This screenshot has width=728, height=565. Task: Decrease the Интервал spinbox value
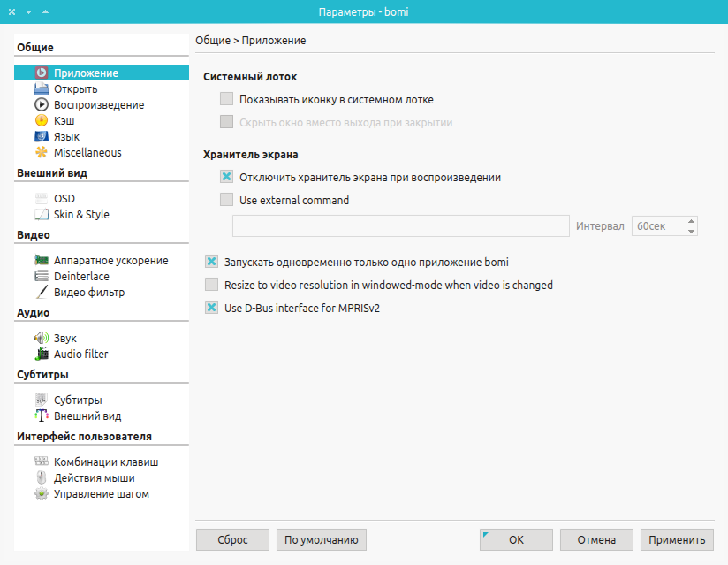pos(691,231)
